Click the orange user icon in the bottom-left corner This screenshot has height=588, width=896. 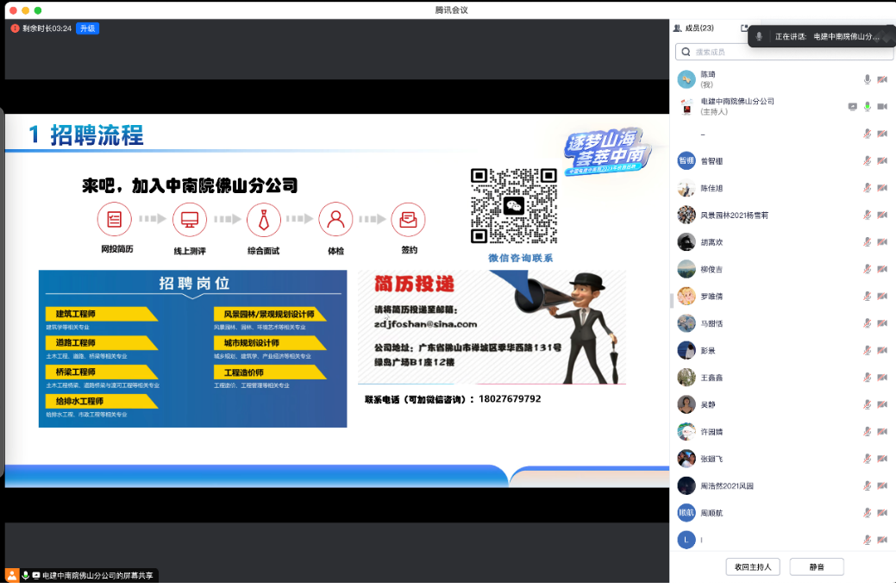[12, 575]
